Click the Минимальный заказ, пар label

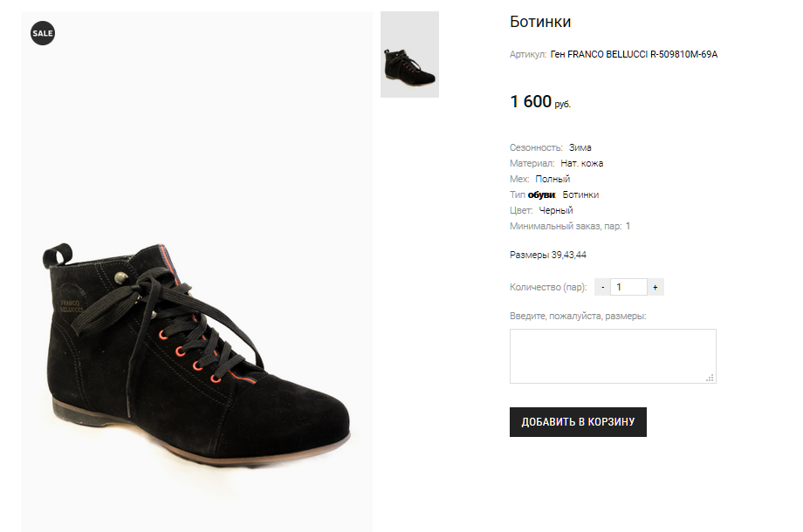point(565,226)
